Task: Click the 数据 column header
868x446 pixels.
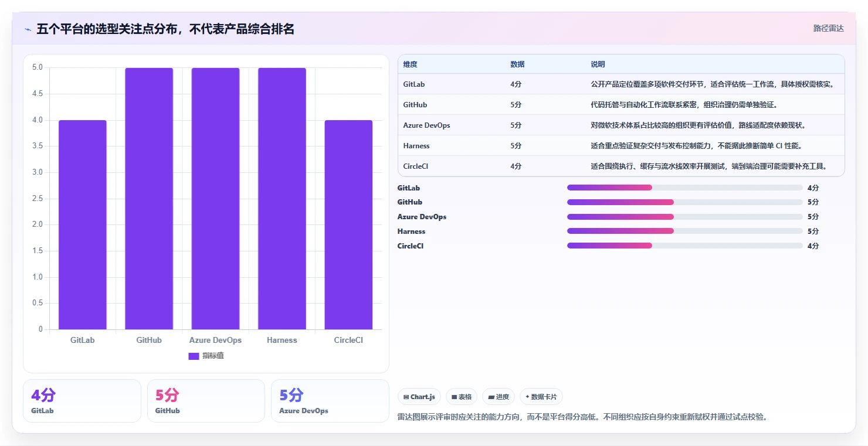Action: click(x=517, y=64)
